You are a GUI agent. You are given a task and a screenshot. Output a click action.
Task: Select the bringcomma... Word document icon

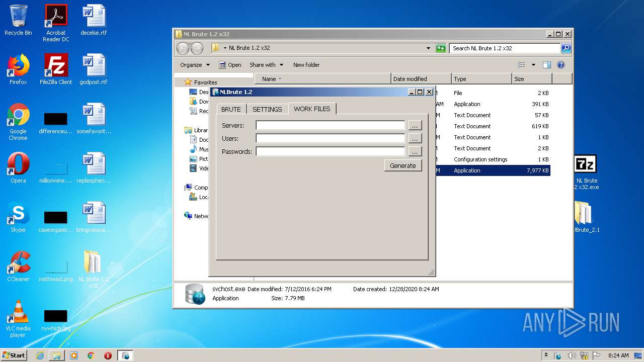tap(94, 217)
